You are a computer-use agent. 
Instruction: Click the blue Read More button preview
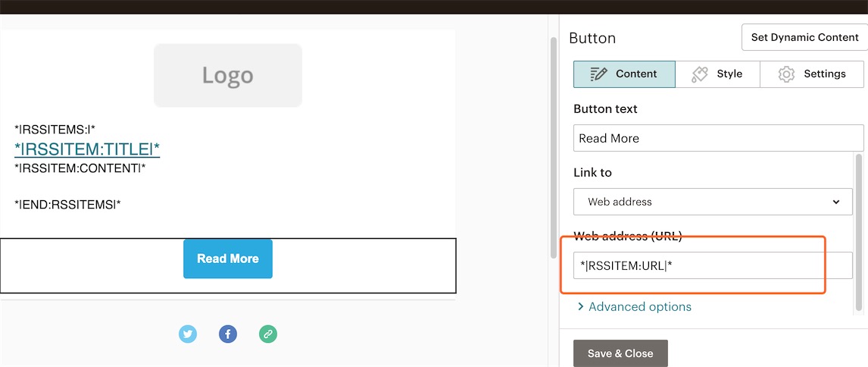coord(227,259)
